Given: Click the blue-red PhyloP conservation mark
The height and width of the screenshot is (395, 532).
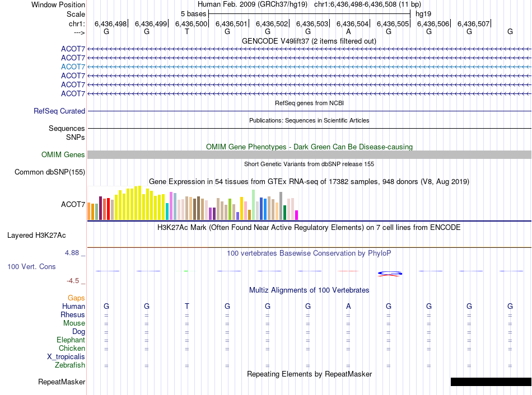Looking at the screenshot, I should [390, 274].
